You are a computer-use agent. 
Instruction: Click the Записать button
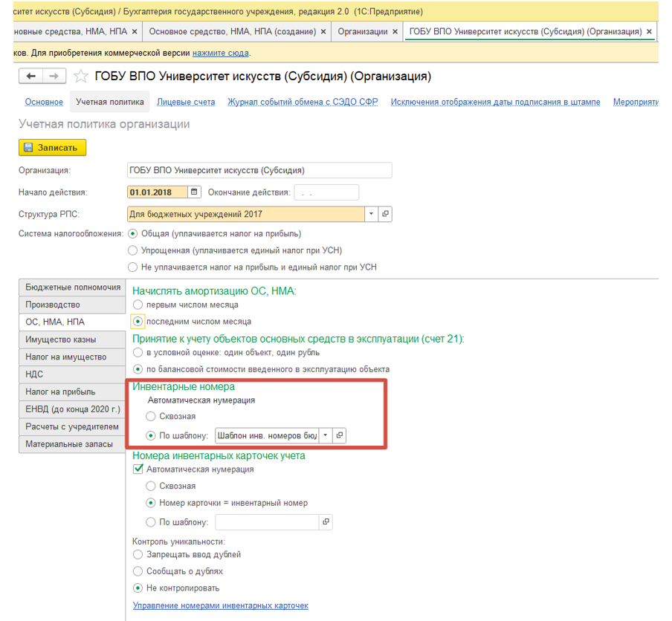(x=52, y=147)
